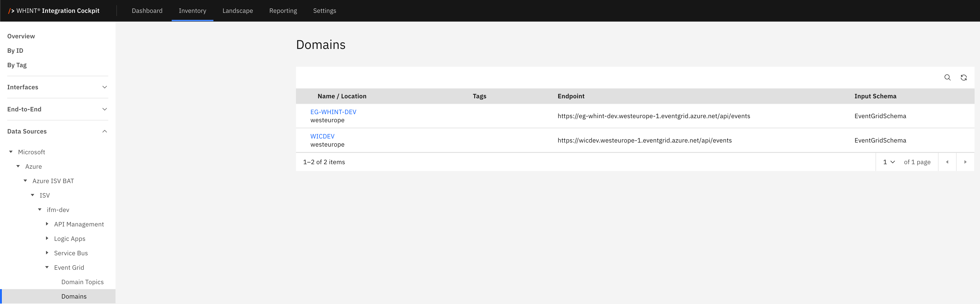Expand the API Management tree node
980x304 pixels.
point(47,224)
